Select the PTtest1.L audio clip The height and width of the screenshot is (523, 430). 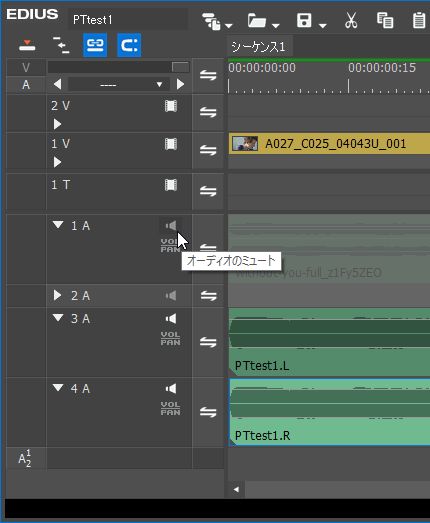point(329,343)
